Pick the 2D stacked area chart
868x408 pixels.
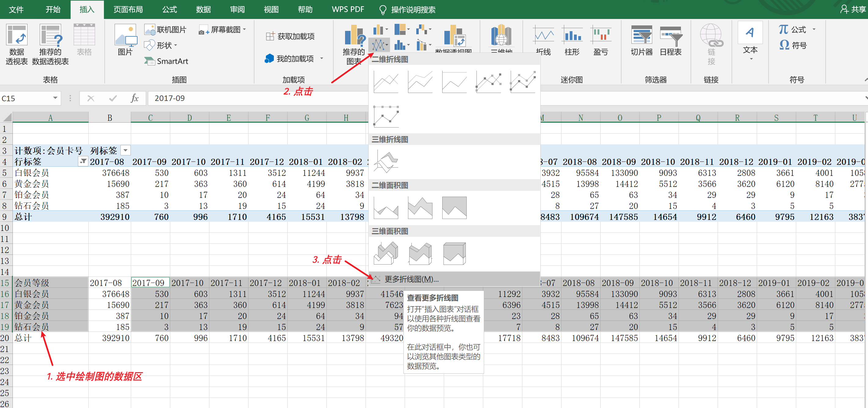pos(420,208)
